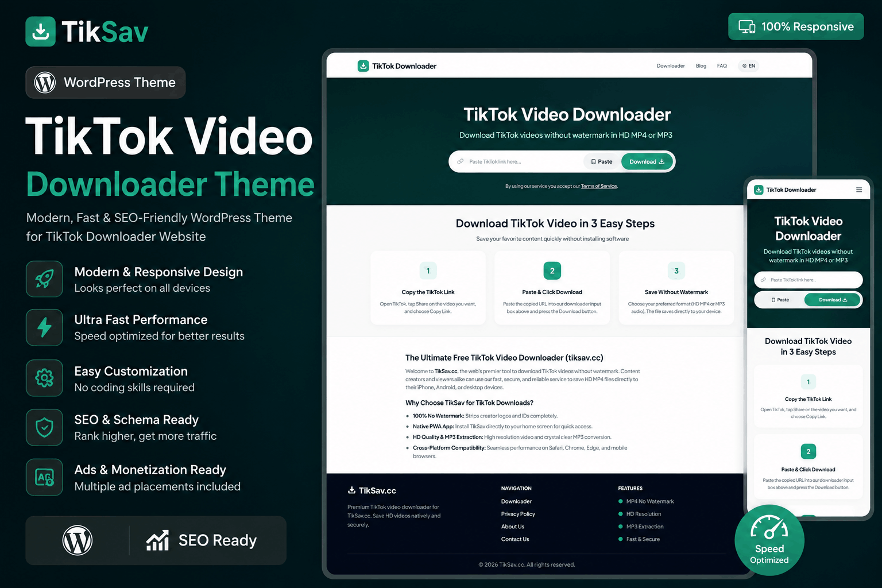Image resolution: width=882 pixels, height=588 pixels.
Task: Click the green step 2 badge on the desktop page
Action: [552, 271]
